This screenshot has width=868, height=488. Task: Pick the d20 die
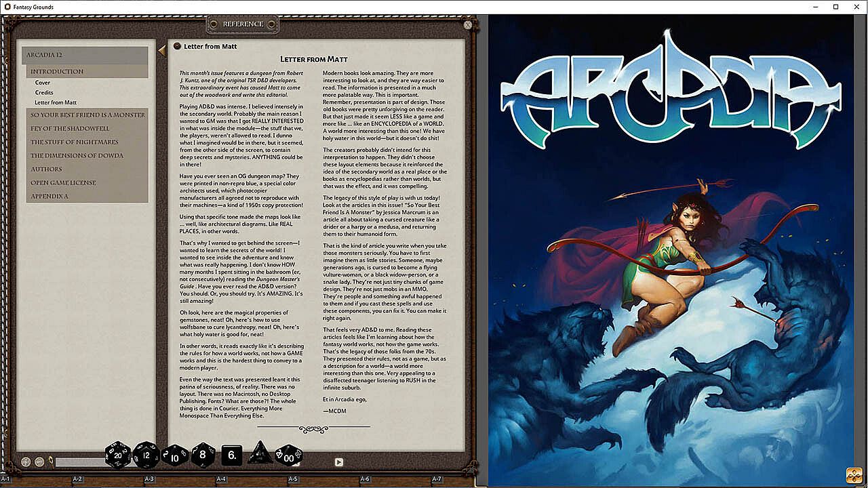click(118, 455)
